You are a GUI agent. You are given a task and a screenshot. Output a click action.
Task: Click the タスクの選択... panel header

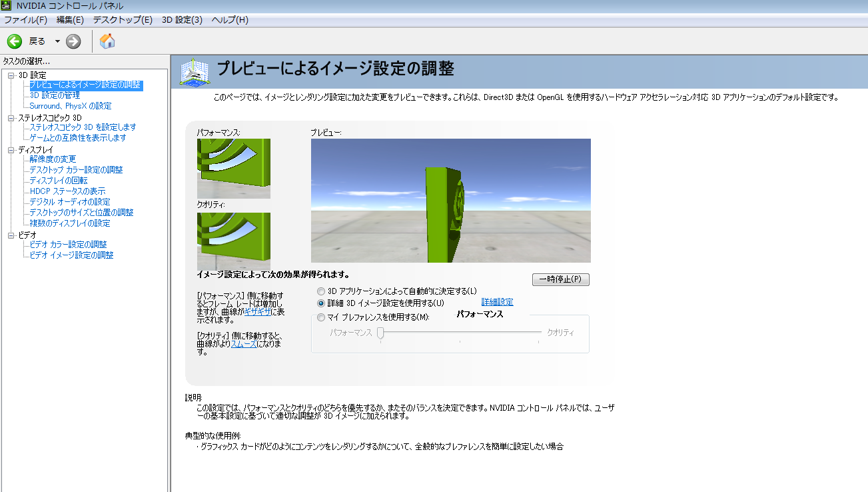27,61
